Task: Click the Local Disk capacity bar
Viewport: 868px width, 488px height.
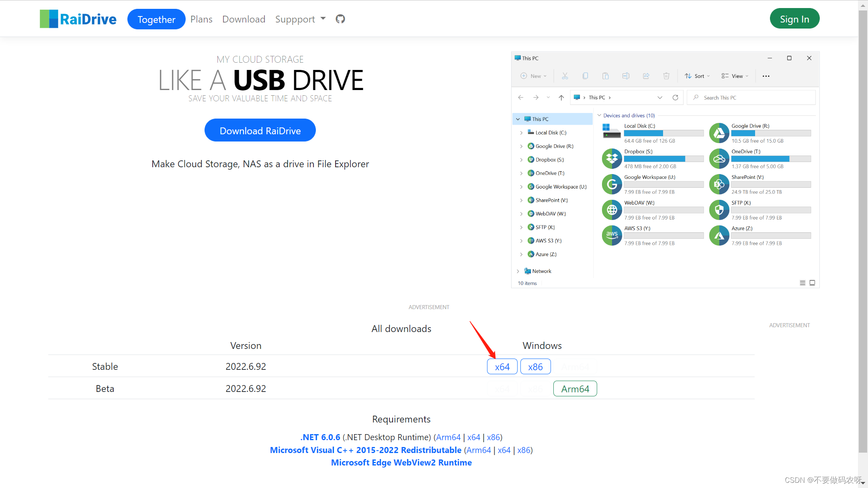Action: 663,133
